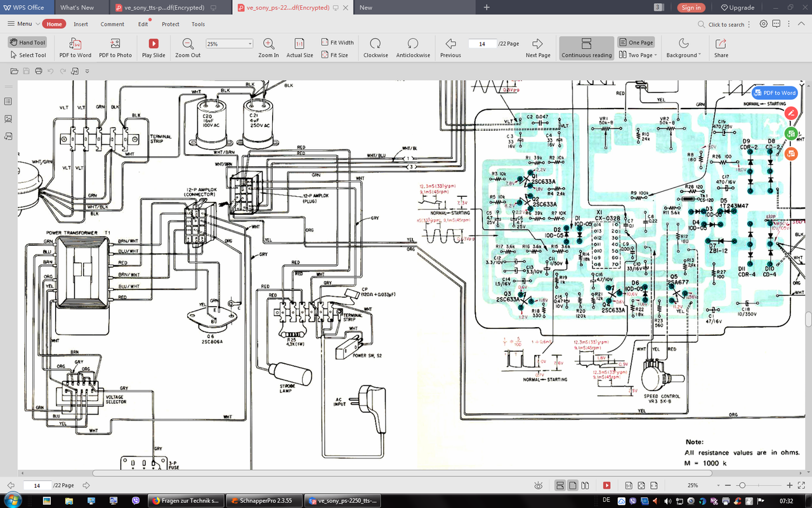This screenshot has width=812, height=508.
Task: Click the Sign in button
Action: [x=691, y=8]
